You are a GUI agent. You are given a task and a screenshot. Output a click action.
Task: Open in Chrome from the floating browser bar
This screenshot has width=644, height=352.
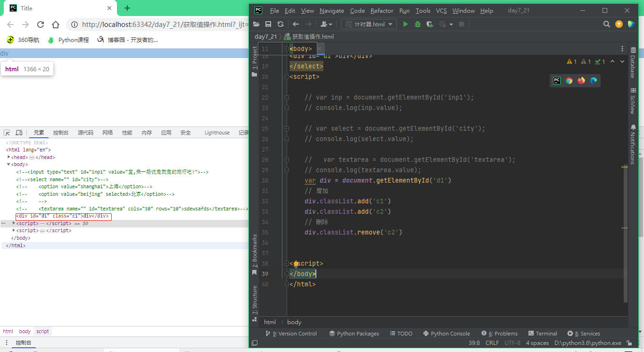tap(569, 81)
